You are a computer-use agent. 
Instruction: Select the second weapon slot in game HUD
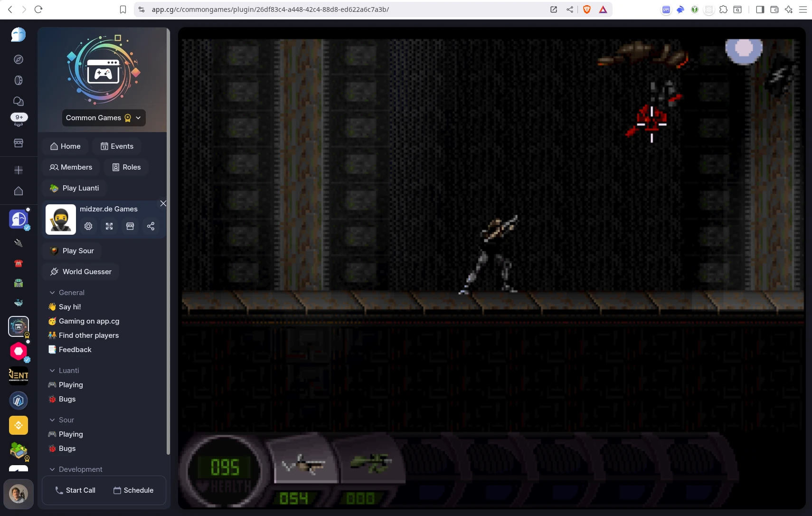[x=370, y=462]
